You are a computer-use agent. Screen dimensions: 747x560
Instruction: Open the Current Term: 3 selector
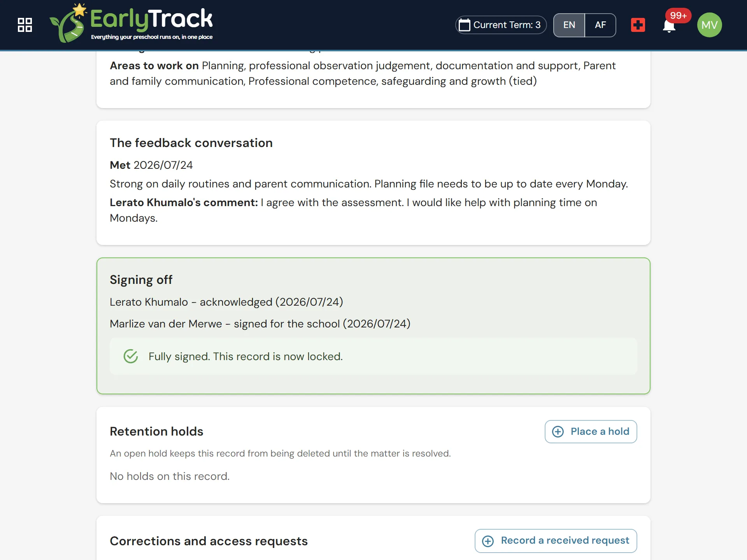[501, 25]
